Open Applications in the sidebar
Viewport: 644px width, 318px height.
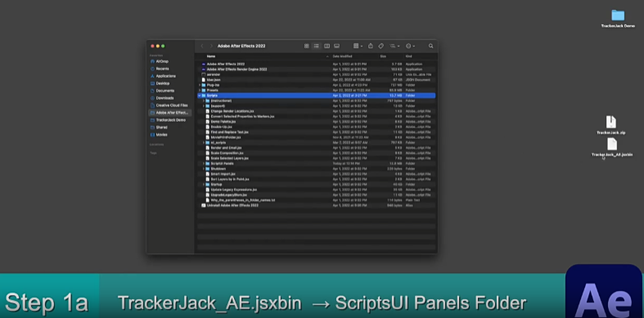(165, 76)
